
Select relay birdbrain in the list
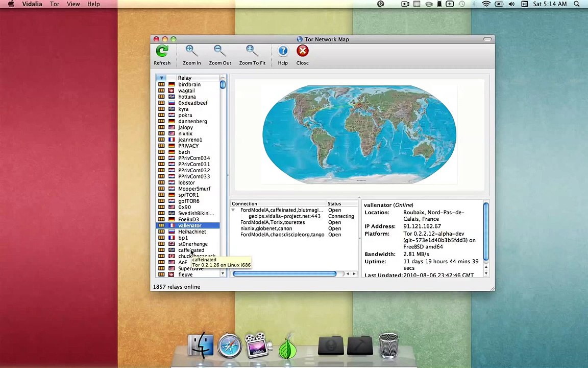[x=188, y=84]
